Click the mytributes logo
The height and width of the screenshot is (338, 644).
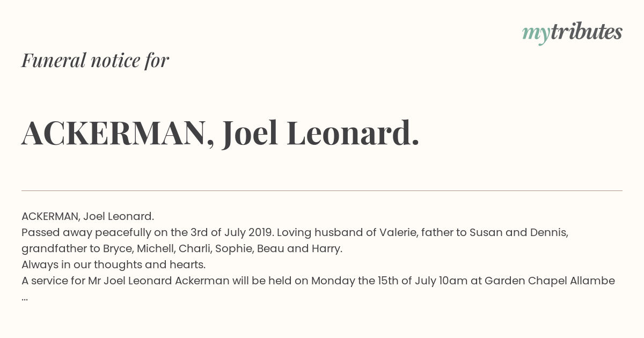572,33
